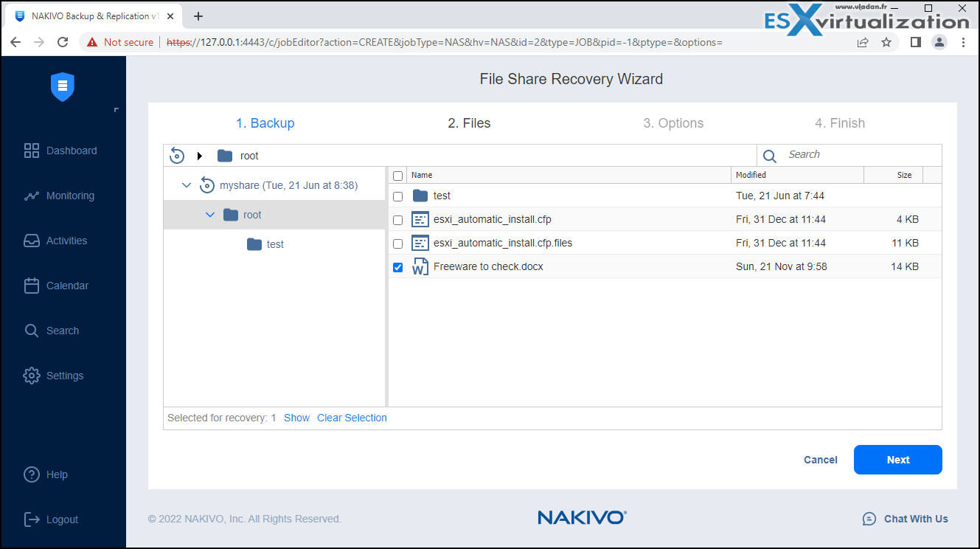
Task: Uncheck Freeware to check.docx checkbox
Action: (x=398, y=267)
